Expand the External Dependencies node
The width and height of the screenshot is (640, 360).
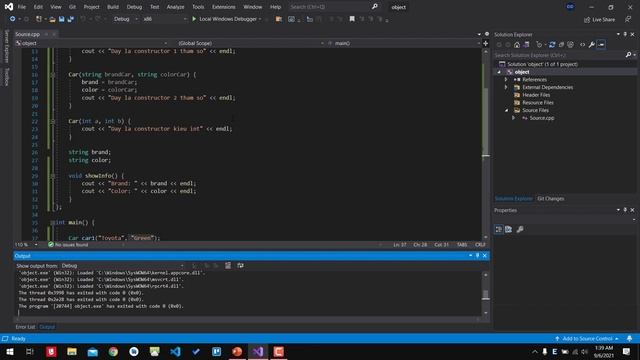tap(506, 87)
